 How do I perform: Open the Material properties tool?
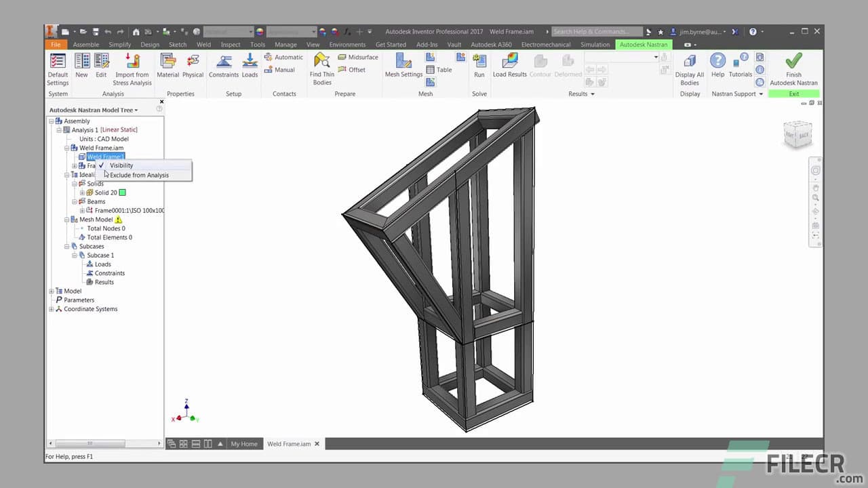click(167, 66)
